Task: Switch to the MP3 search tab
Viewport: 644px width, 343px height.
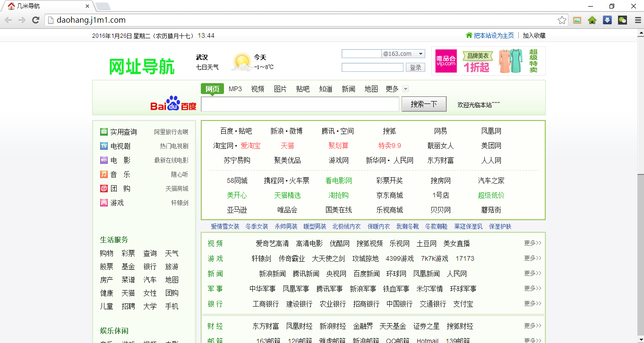Action: [235, 88]
